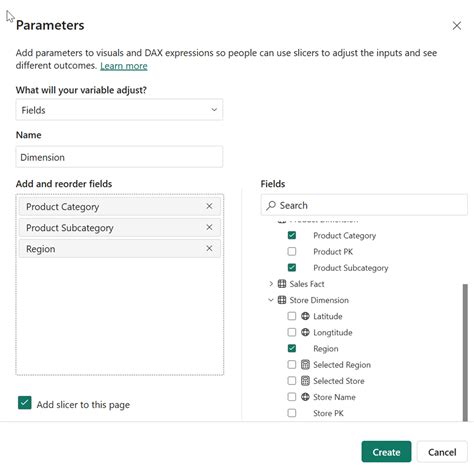The image size is (474, 474).
Task: Click the Selected Store measure icon
Action: tap(305, 381)
